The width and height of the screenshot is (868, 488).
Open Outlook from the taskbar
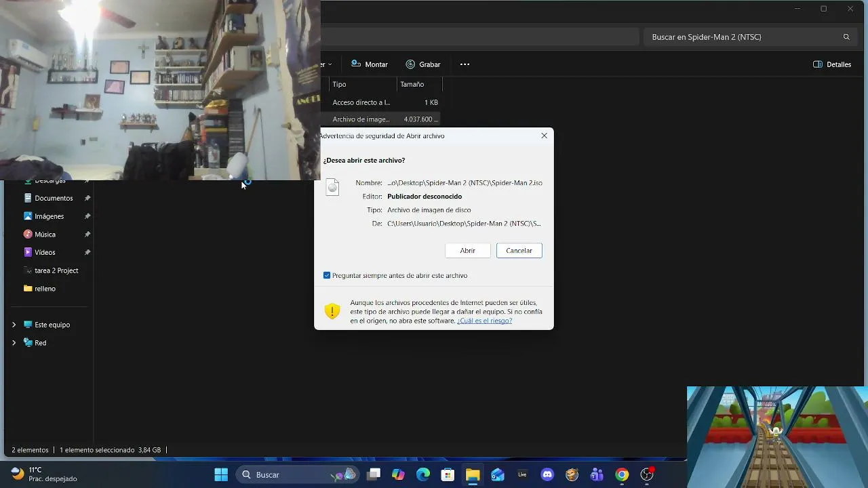tap(498, 474)
